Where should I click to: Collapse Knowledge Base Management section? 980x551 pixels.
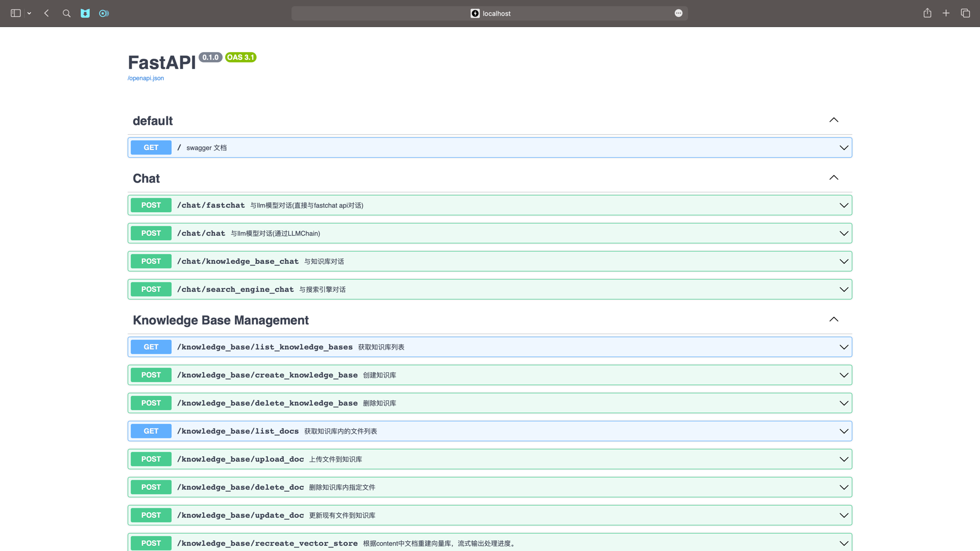(834, 320)
